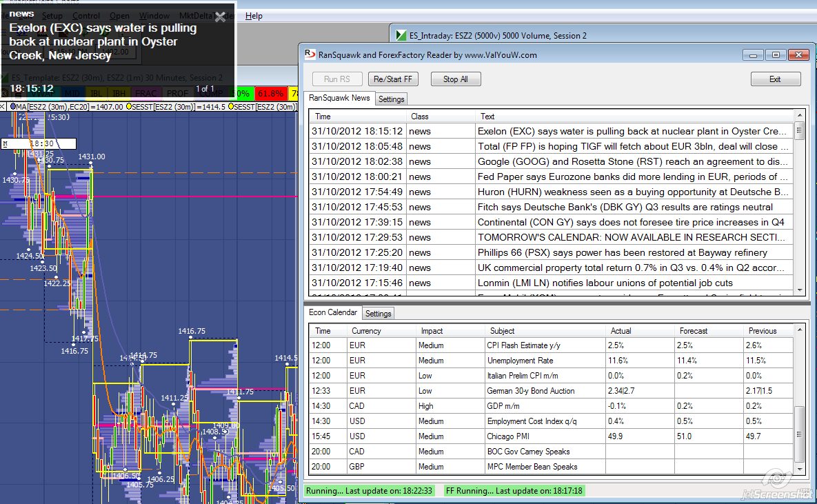Click the RanSquawk reader window title icon
Viewport: 817px width, 504px height.
[310, 54]
